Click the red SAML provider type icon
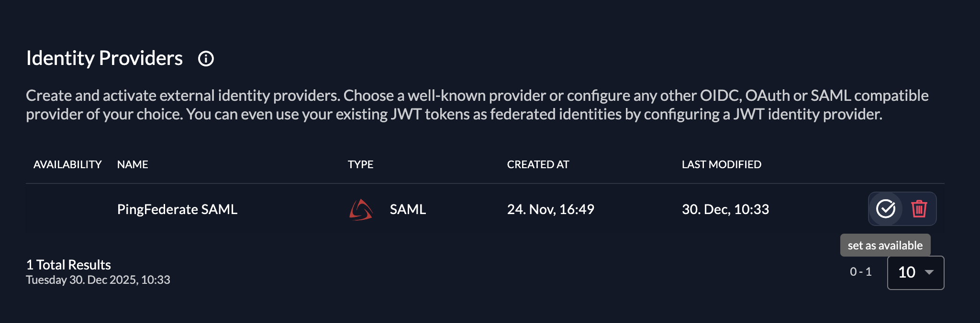The image size is (980, 323). (x=360, y=209)
